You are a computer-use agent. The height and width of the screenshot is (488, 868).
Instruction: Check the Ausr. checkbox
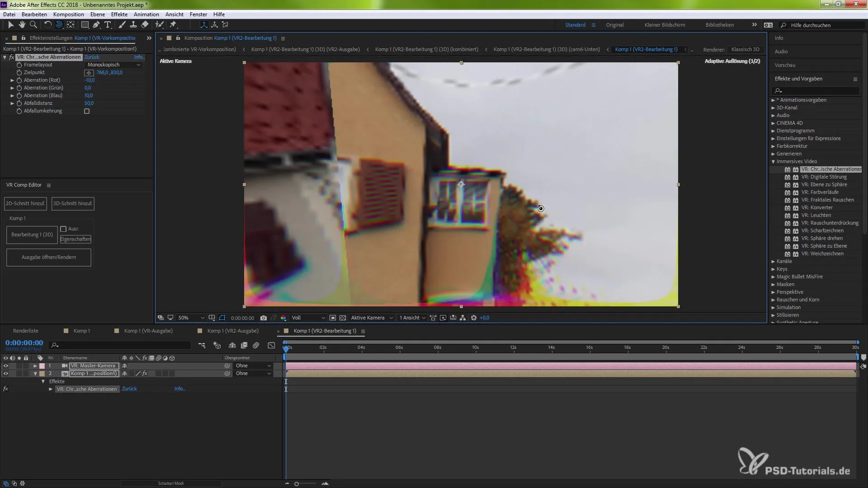(63, 229)
